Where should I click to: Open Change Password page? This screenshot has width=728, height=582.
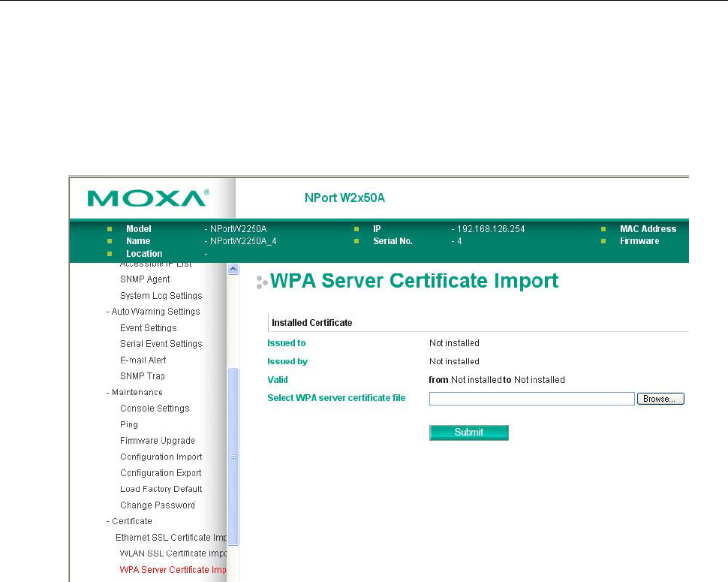[x=158, y=505]
